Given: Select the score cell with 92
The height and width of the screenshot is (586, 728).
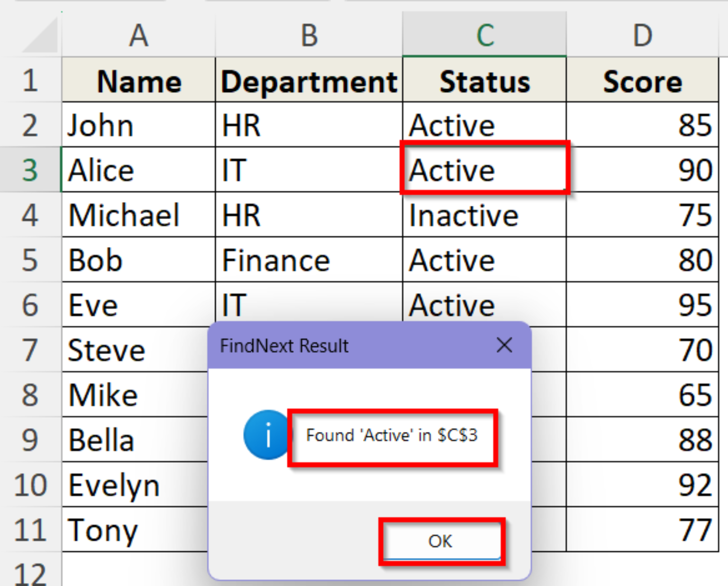Looking at the screenshot, I should coord(642,485).
